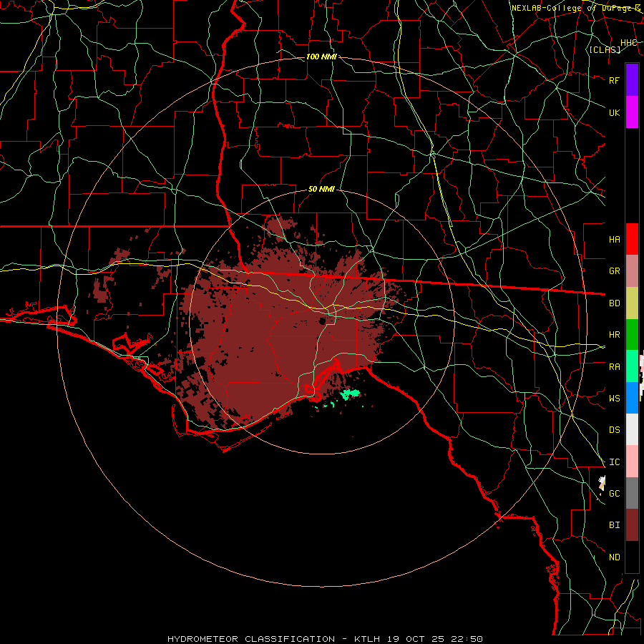Click the WS legend label

tap(614, 398)
